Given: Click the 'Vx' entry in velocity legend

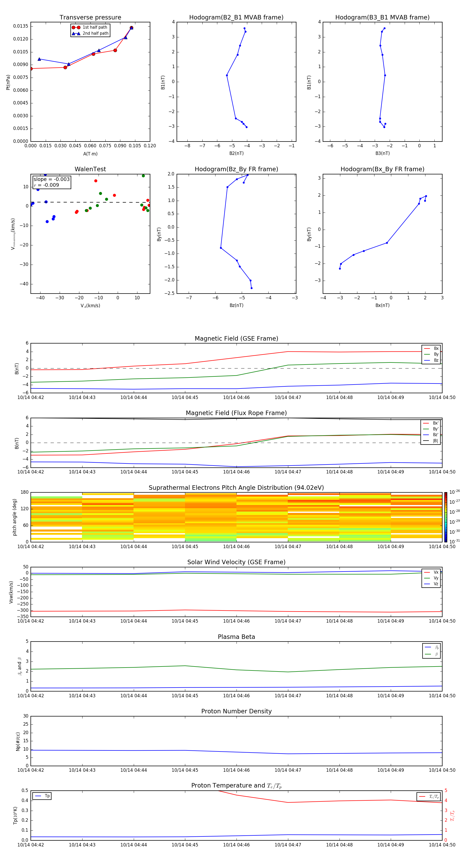Looking at the screenshot, I should coord(431,572).
